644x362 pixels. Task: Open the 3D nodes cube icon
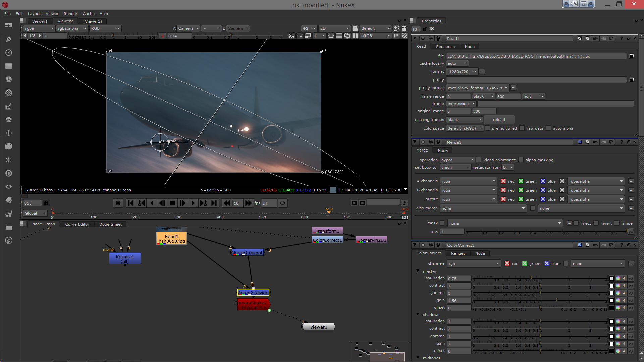point(9,146)
